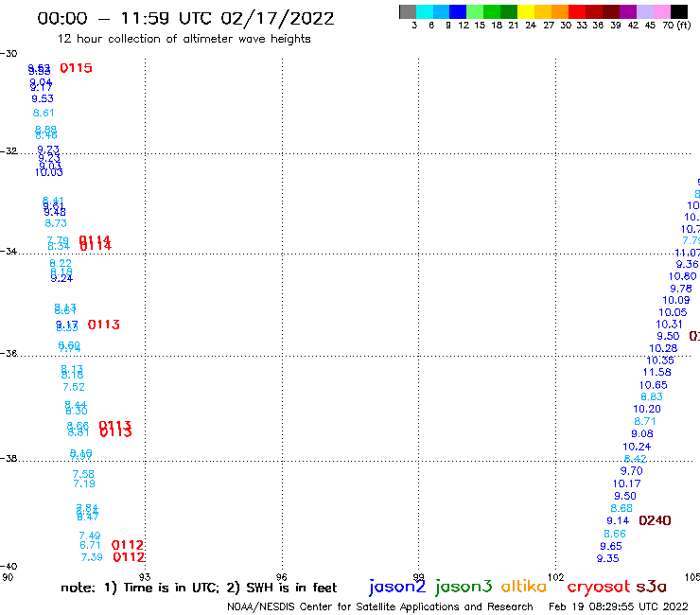Click latitude axis label '-32'
The height and width of the screenshot is (615, 700).
tap(9, 151)
